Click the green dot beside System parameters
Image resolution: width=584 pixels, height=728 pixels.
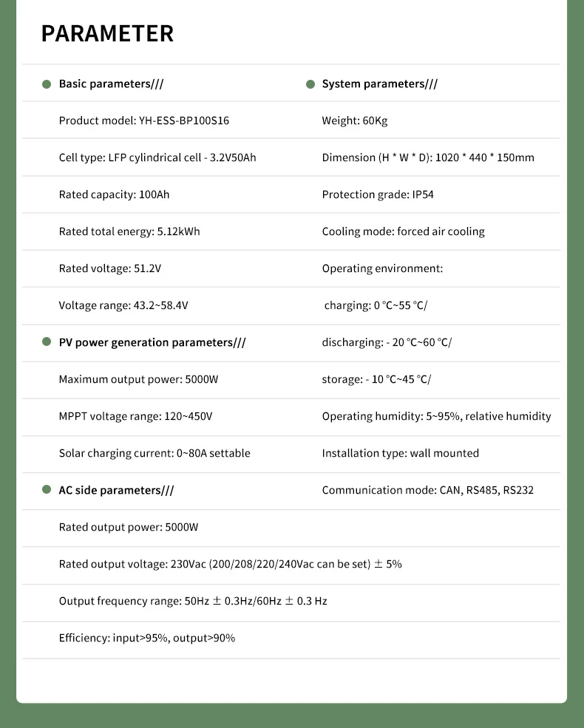point(310,84)
